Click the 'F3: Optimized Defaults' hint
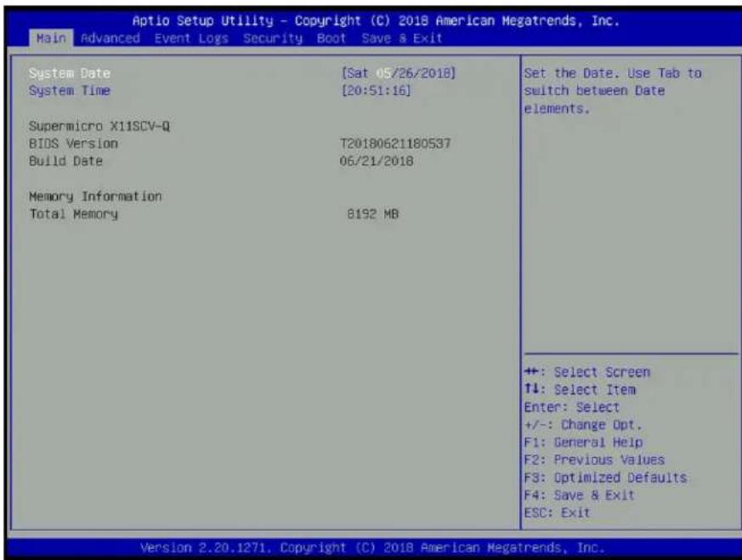The height and width of the screenshot is (560, 742). point(606,478)
